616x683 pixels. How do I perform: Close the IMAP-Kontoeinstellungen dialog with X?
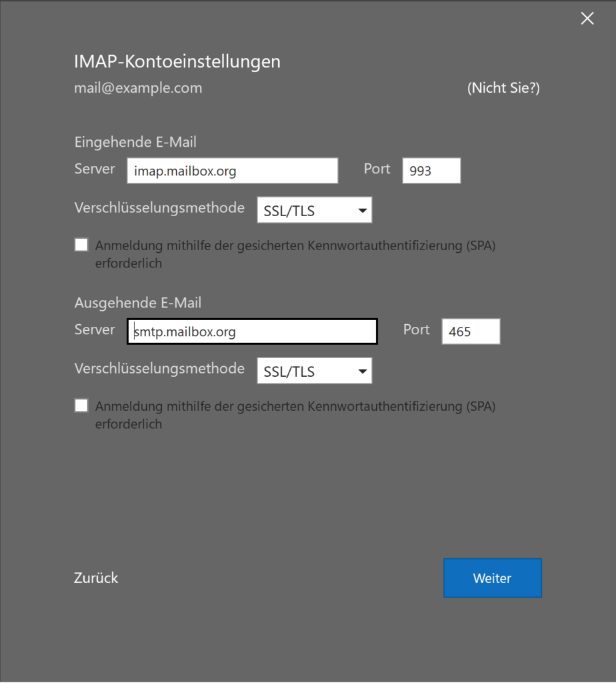point(587,18)
